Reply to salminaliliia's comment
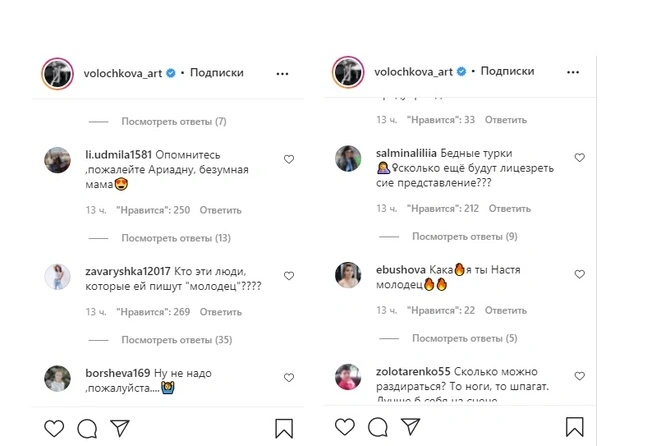 coord(510,209)
